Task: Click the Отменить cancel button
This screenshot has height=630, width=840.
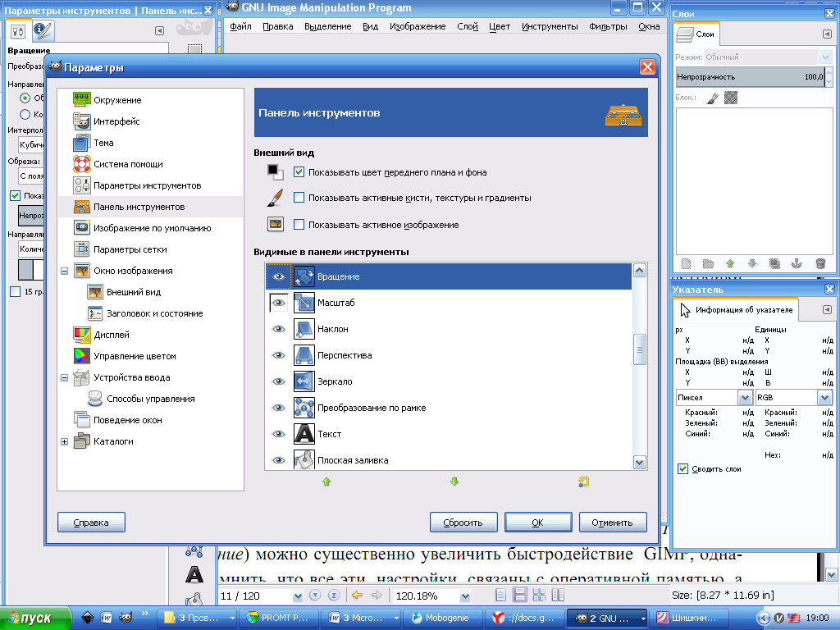Action: 612,523
